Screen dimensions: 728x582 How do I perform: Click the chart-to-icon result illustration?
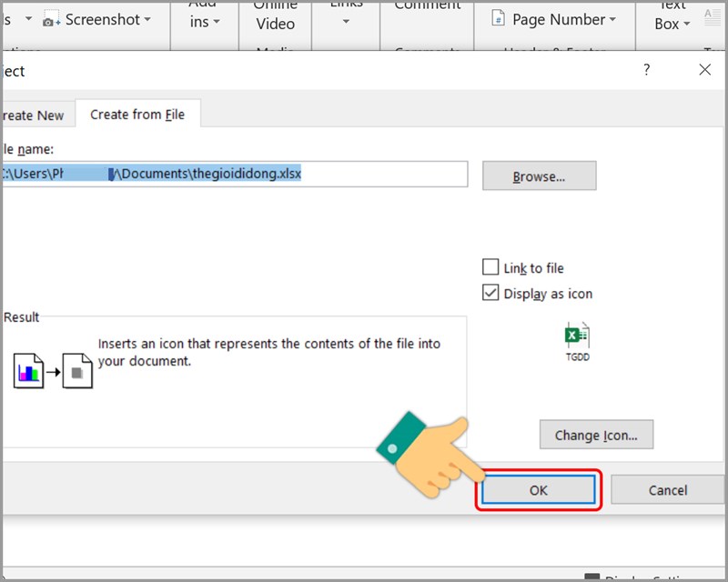(x=53, y=371)
